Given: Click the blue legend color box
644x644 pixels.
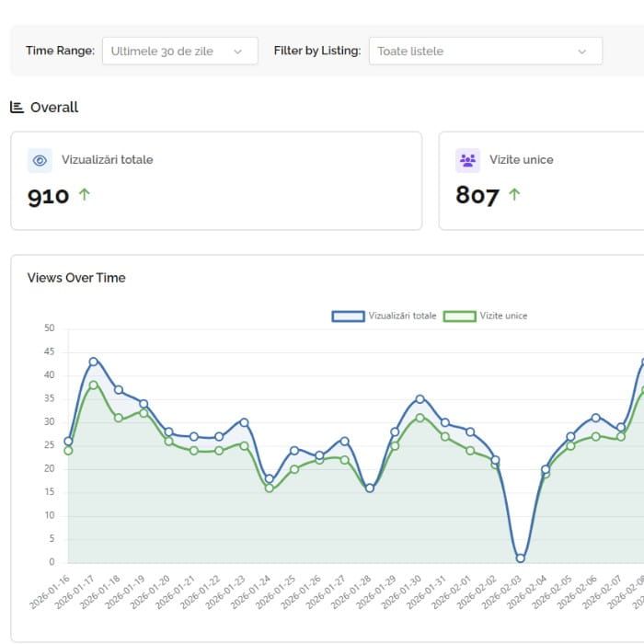Looking at the screenshot, I should pyautogui.click(x=349, y=316).
